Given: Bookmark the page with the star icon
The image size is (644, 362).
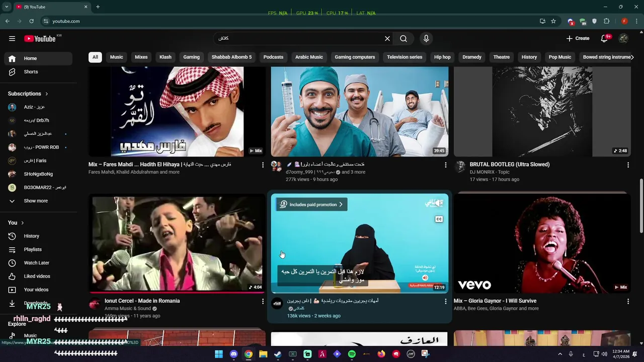Looking at the screenshot, I should [x=553, y=21].
